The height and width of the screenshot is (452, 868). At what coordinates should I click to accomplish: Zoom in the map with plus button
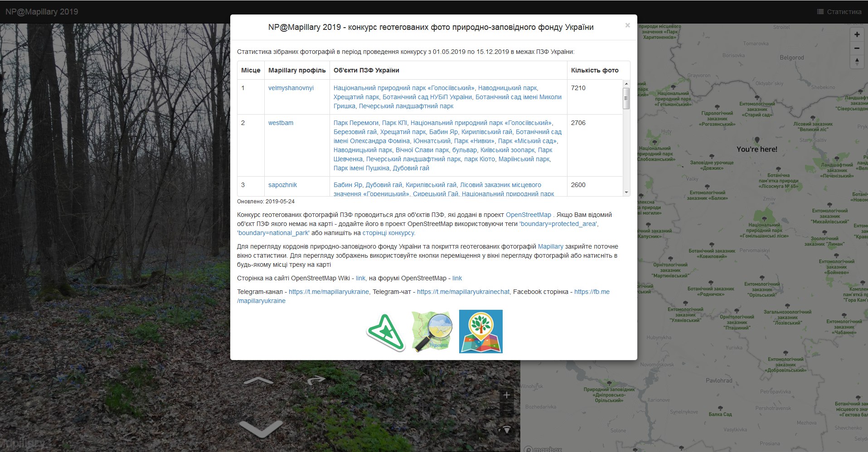(857, 34)
